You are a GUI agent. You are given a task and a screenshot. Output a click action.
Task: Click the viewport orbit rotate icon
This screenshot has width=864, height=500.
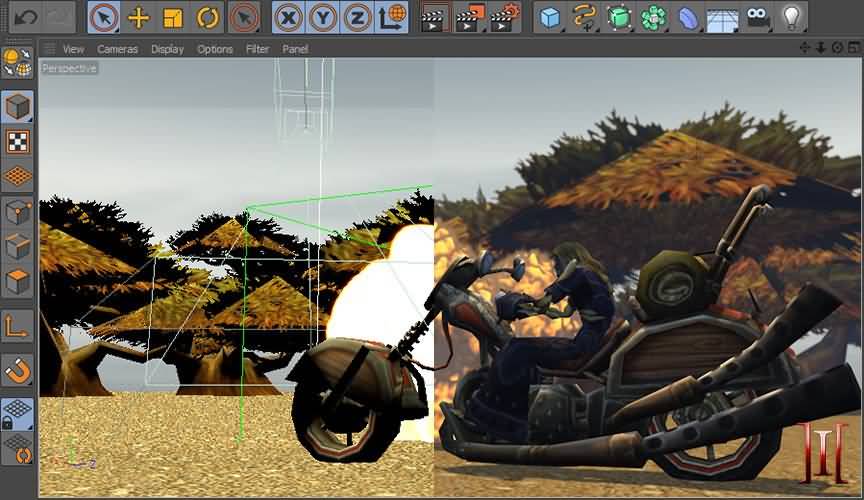click(x=838, y=48)
